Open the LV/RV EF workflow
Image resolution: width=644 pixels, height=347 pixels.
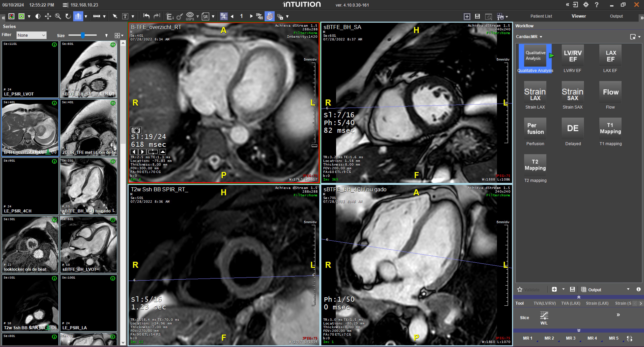tap(572, 59)
